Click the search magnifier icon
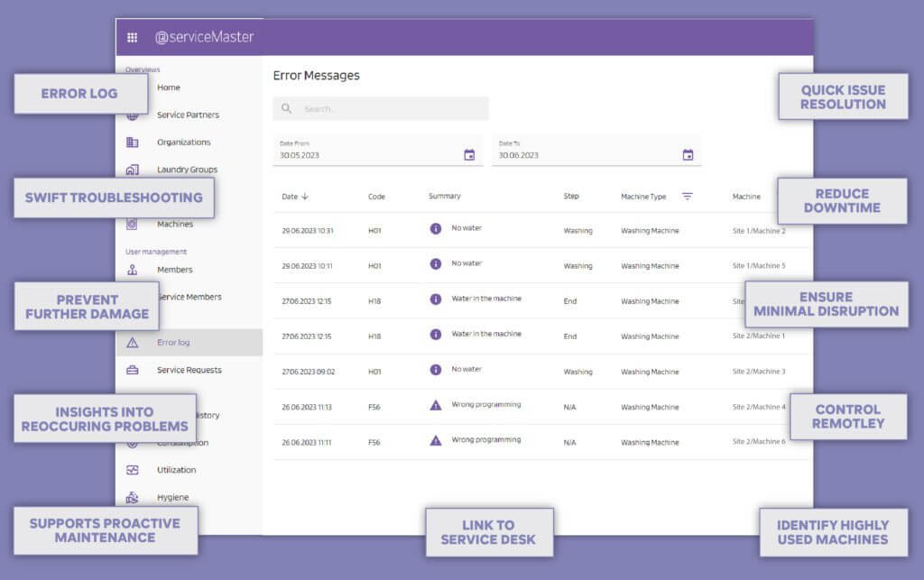 tap(286, 108)
